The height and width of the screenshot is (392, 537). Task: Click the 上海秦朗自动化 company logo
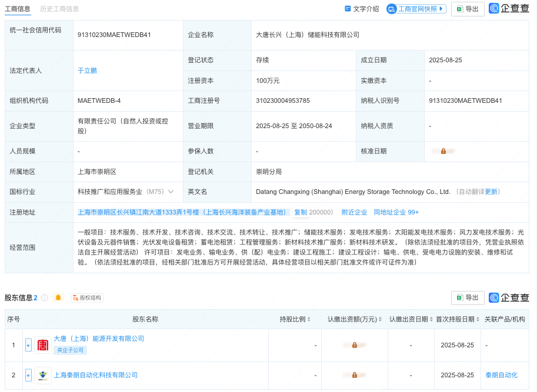click(43, 375)
